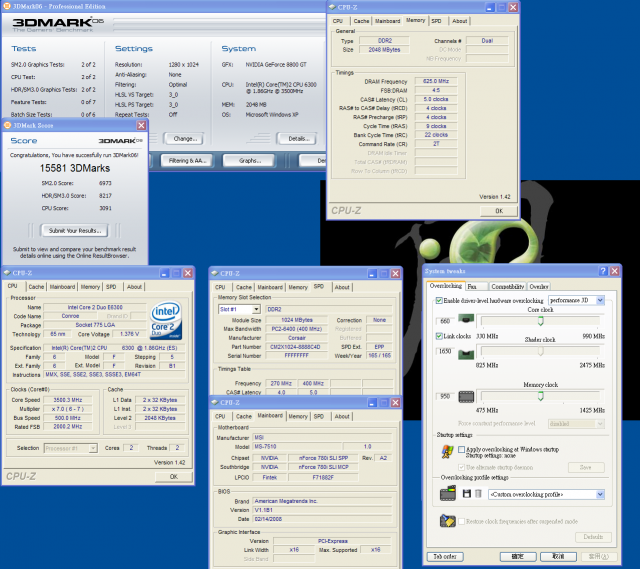640x569 pixels.
Task: Click the memory clock value field 950
Action: click(x=445, y=396)
